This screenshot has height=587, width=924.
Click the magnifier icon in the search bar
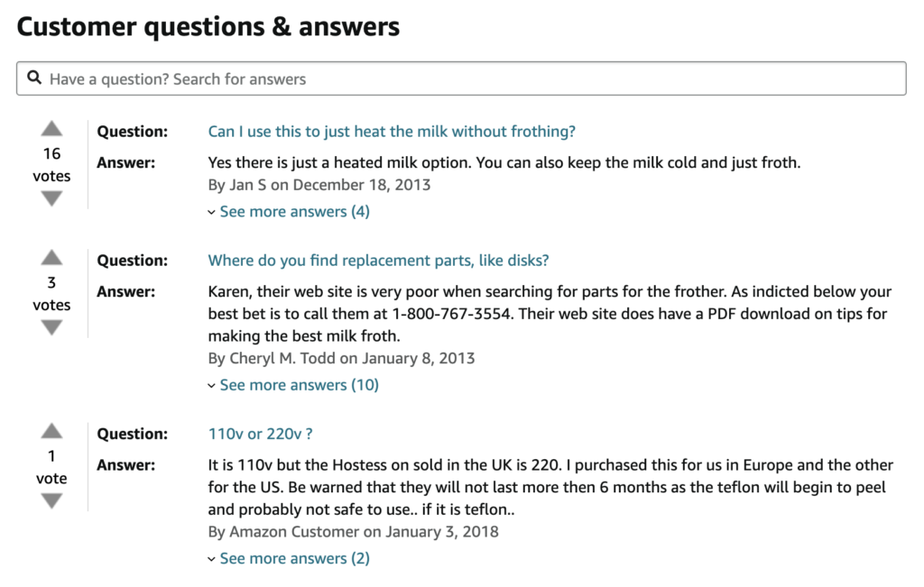point(34,78)
